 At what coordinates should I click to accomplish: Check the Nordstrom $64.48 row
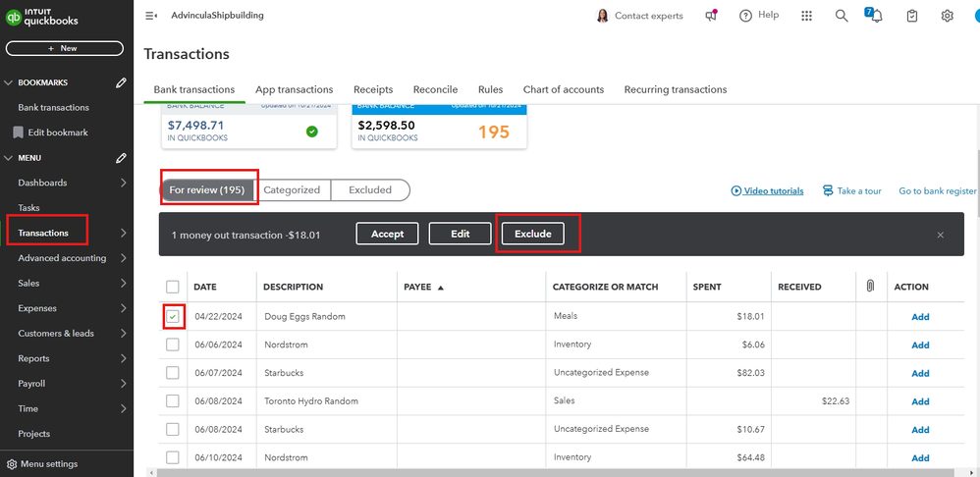173,457
